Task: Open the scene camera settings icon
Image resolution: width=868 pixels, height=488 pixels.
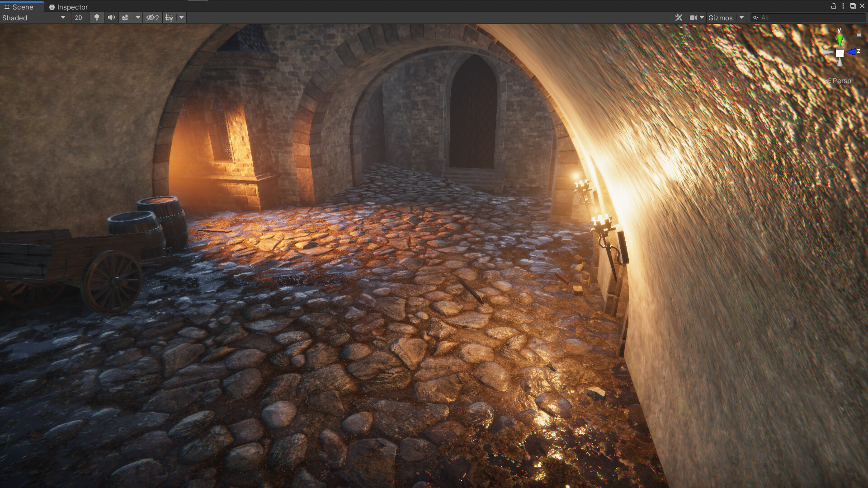Action: 694,18
